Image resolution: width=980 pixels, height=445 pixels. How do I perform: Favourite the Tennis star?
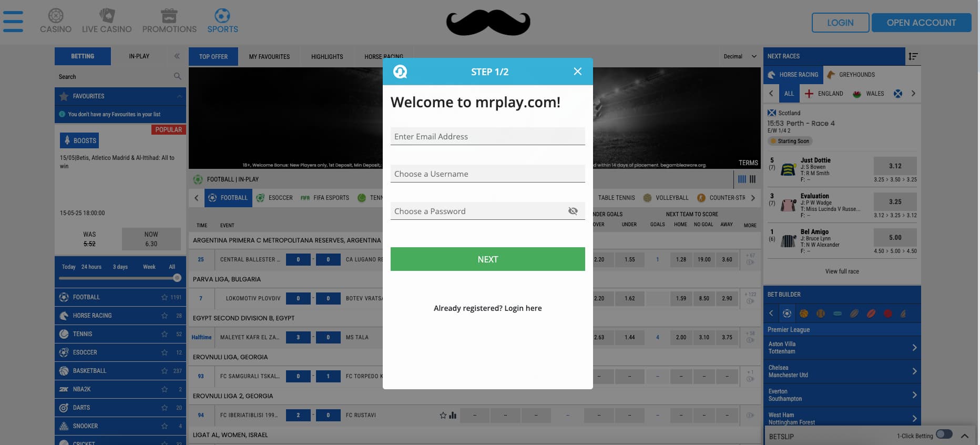165,334
